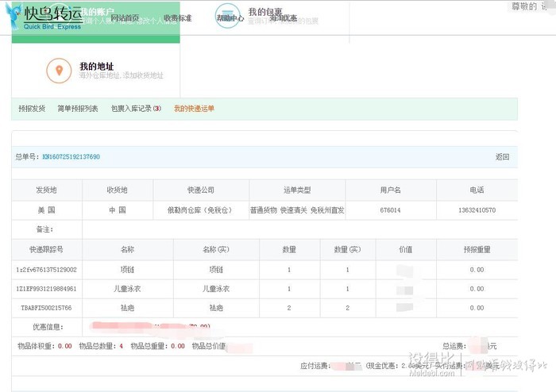Click tracking number 1z2fv6761375129002
The image size is (556, 392).
coord(46,270)
